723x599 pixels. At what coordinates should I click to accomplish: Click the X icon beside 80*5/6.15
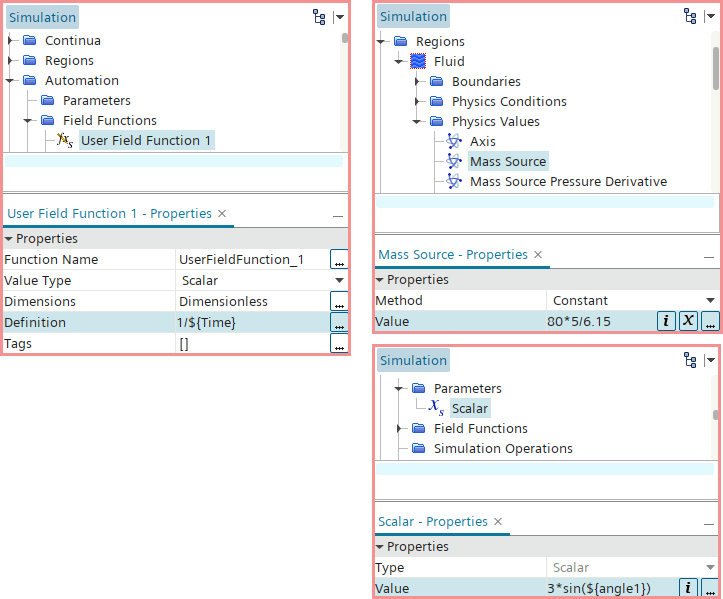[688, 321]
